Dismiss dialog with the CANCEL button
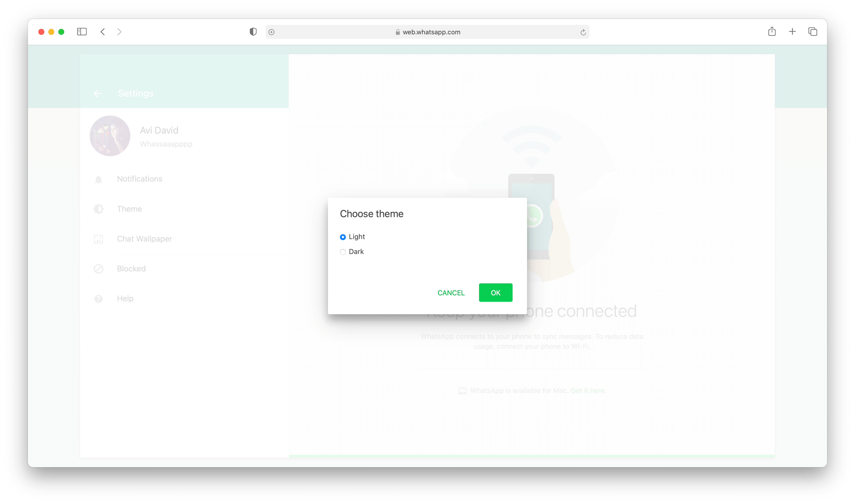 tap(451, 293)
